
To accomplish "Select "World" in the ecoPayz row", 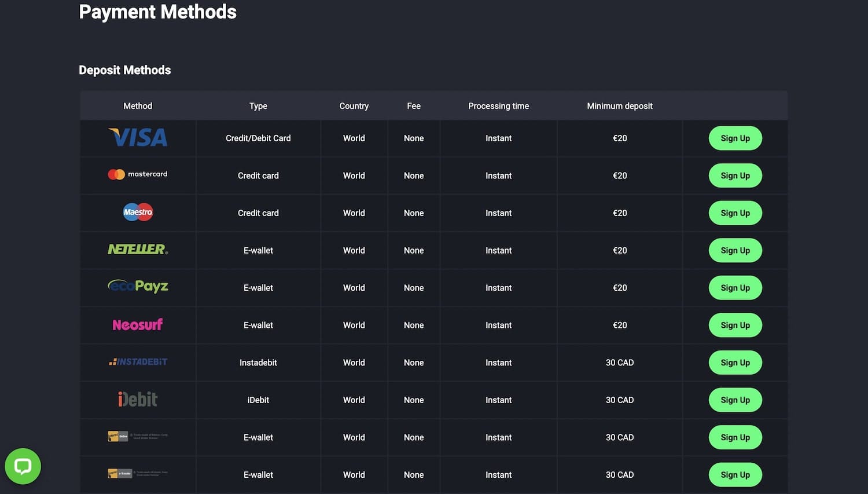I will (354, 288).
